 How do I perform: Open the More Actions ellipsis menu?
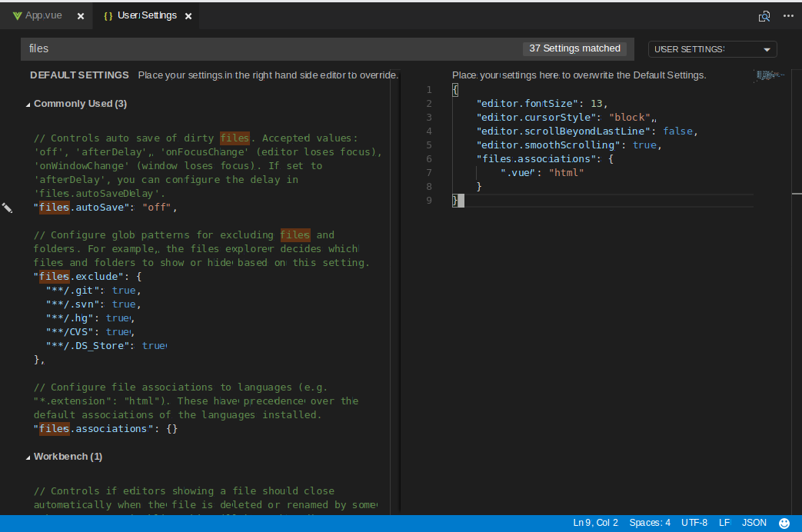click(788, 15)
